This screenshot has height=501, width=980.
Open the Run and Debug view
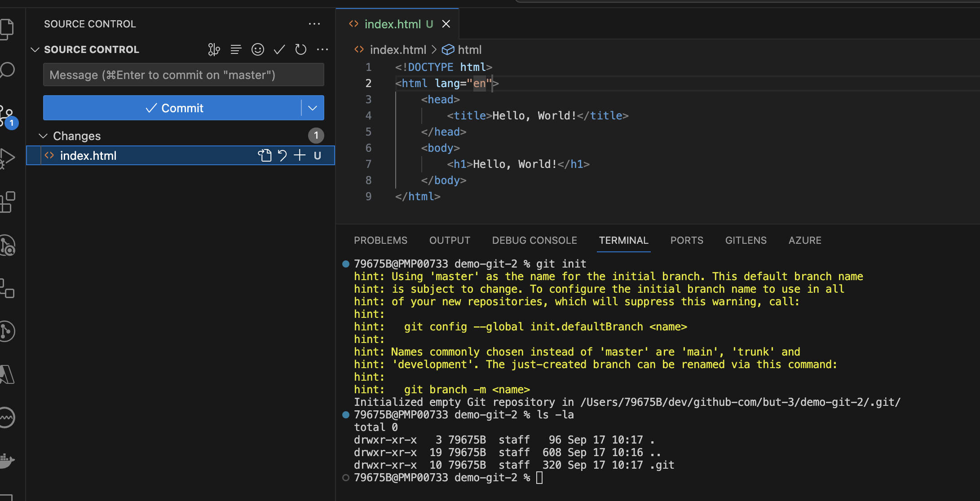coord(7,158)
